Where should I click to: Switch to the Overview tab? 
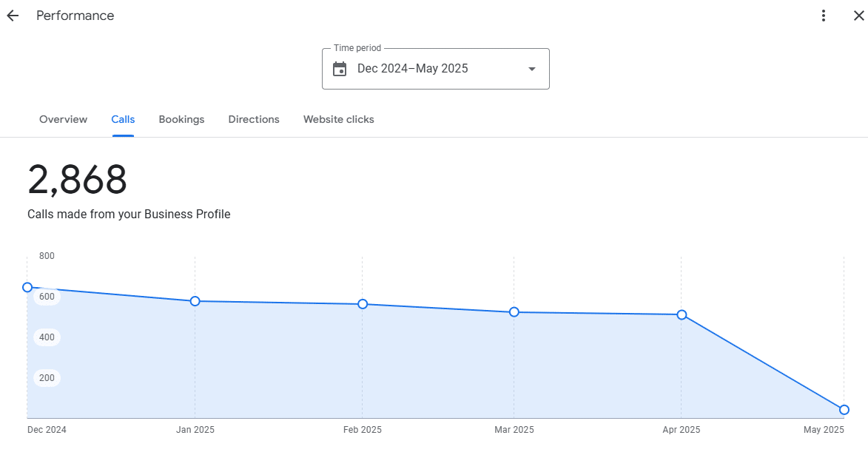pos(63,120)
